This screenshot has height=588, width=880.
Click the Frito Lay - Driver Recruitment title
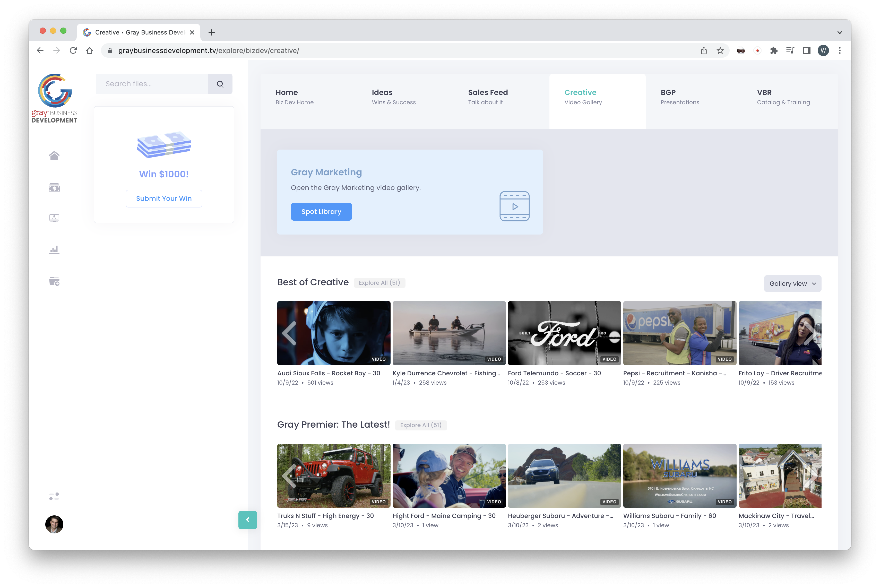[x=780, y=374]
